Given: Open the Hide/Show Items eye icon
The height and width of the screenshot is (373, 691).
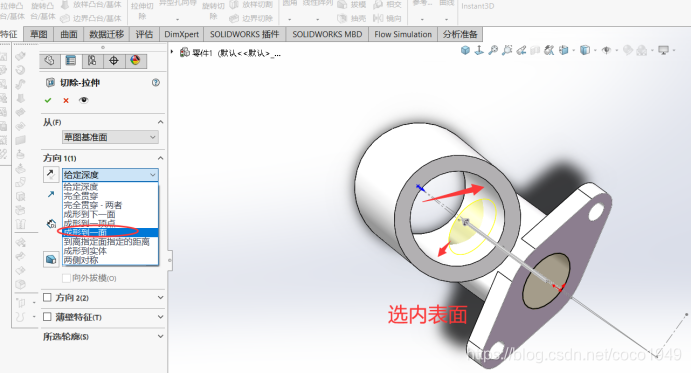Looking at the screenshot, I should tap(606, 50).
